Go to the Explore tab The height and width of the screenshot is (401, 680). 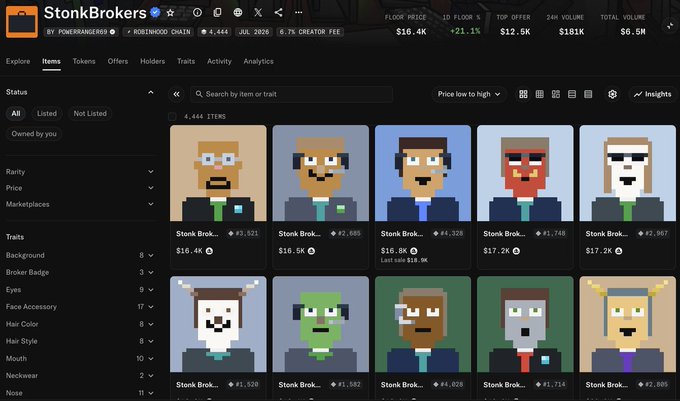(18, 62)
